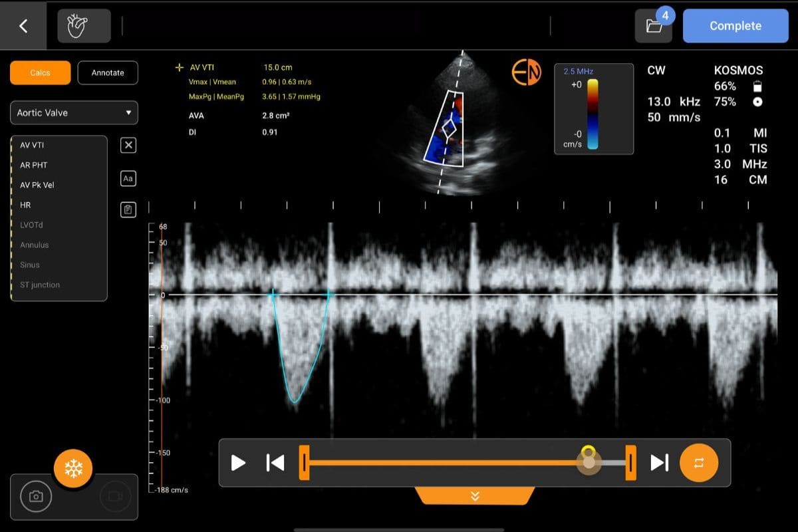Screen dimensions: 798x532
Task: Open the report with the clipboard icon
Action: [127, 209]
